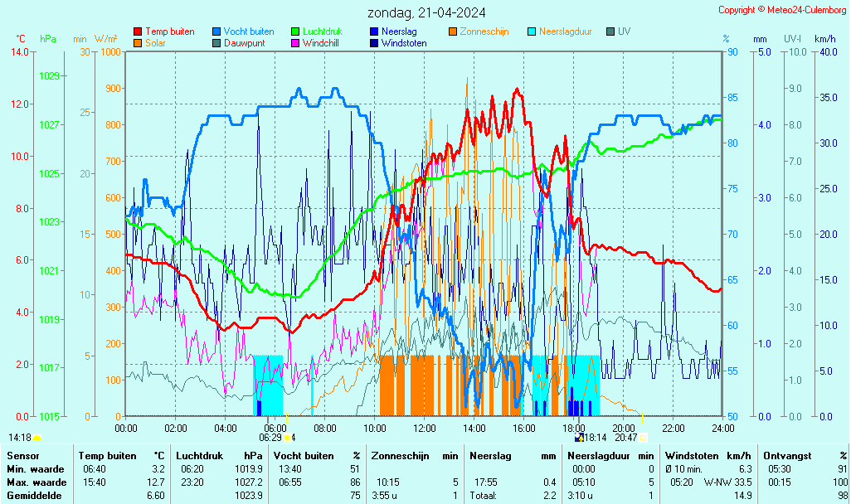Image resolution: width=851 pixels, height=504 pixels.
Task: Click the blue Vocht buiten legend square
Action: tap(216, 31)
